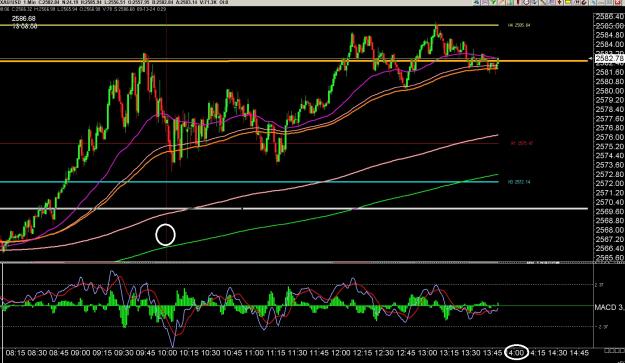Viewport: 625px width, 363px height.
Task: Click the 2570.40 price axis label
Action: (x=609, y=202)
